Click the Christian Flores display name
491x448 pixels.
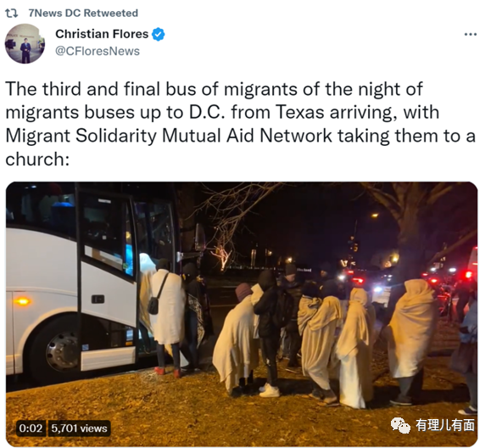(x=102, y=34)
